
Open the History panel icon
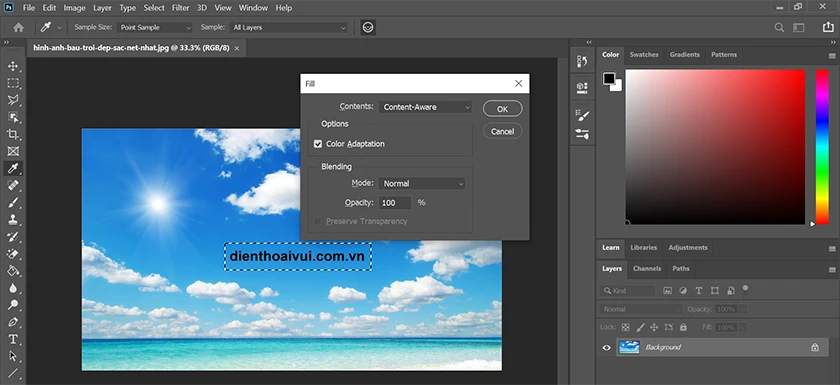pyautogui.click(x=582, y=62)
